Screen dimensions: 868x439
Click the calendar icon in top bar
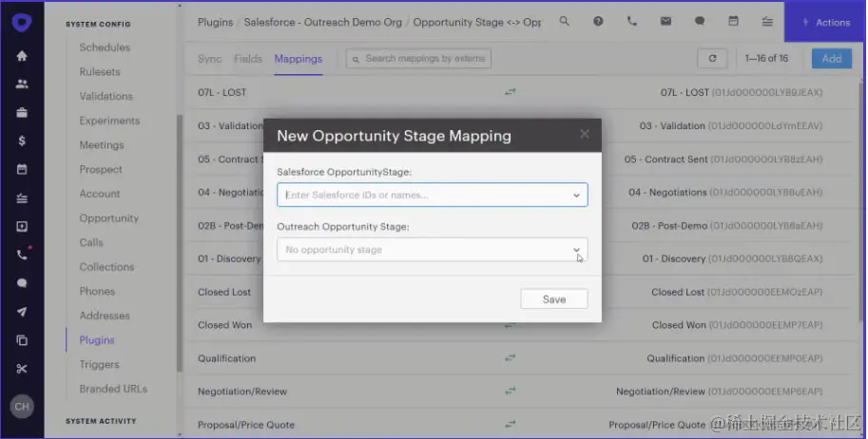coord(733,22)
